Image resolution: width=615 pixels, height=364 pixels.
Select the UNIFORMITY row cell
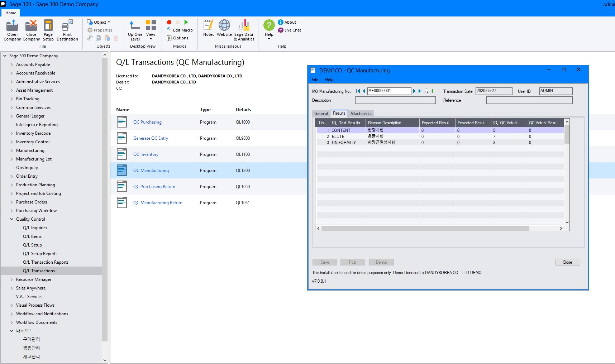(348, 143)
